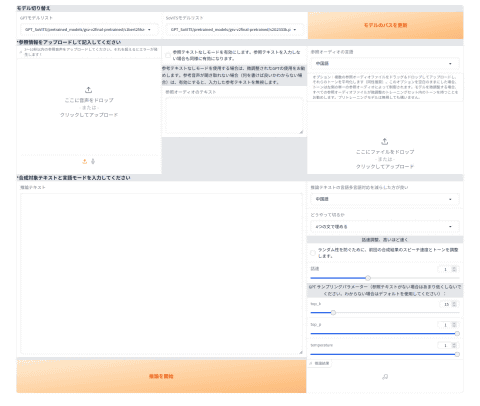Enable the no-reference-text mode checkbox
The height and width of the screenshot is (406, 480).
pos(168,55)
